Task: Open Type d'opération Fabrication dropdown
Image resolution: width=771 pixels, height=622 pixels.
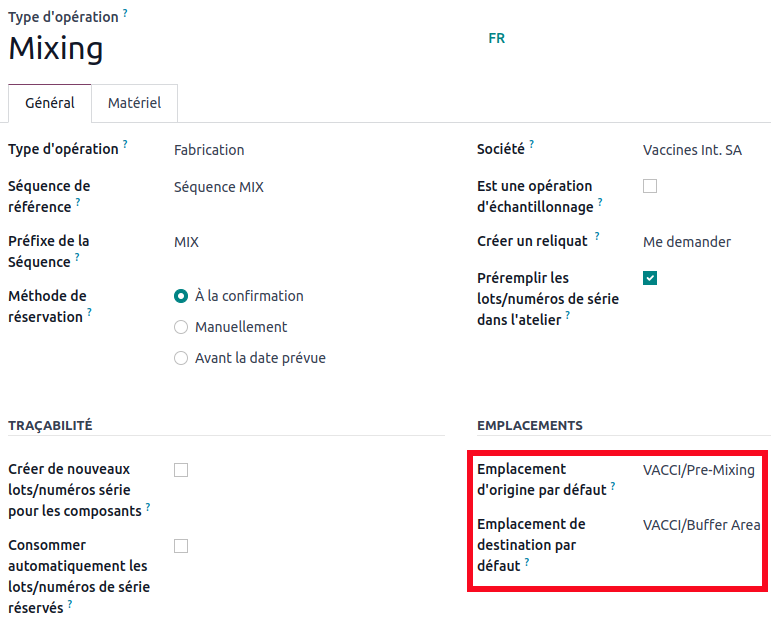Action: [x=300, y=150]
